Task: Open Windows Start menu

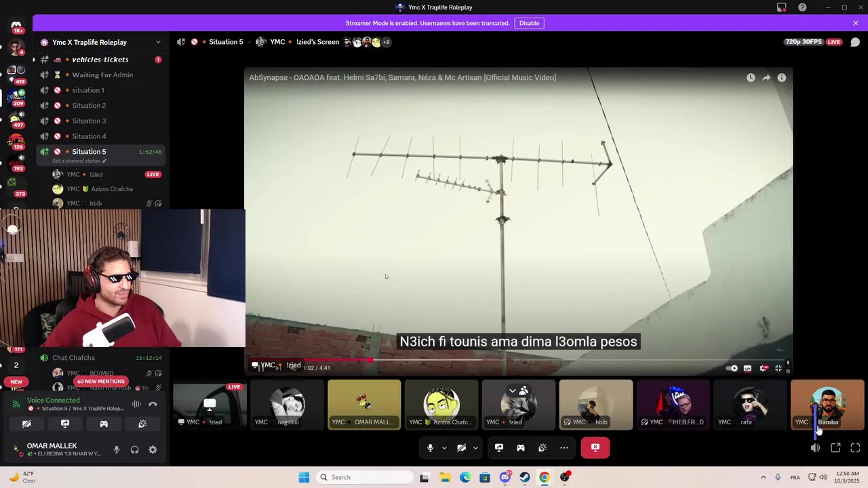Action: click(304, 477)
